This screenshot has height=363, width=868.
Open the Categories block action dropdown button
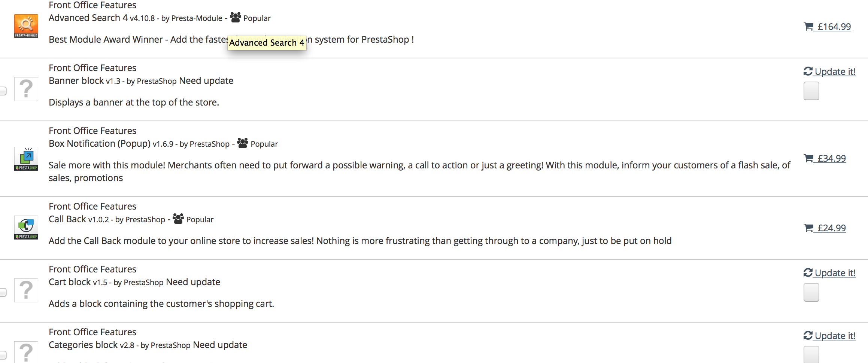[x=811, y=354]
